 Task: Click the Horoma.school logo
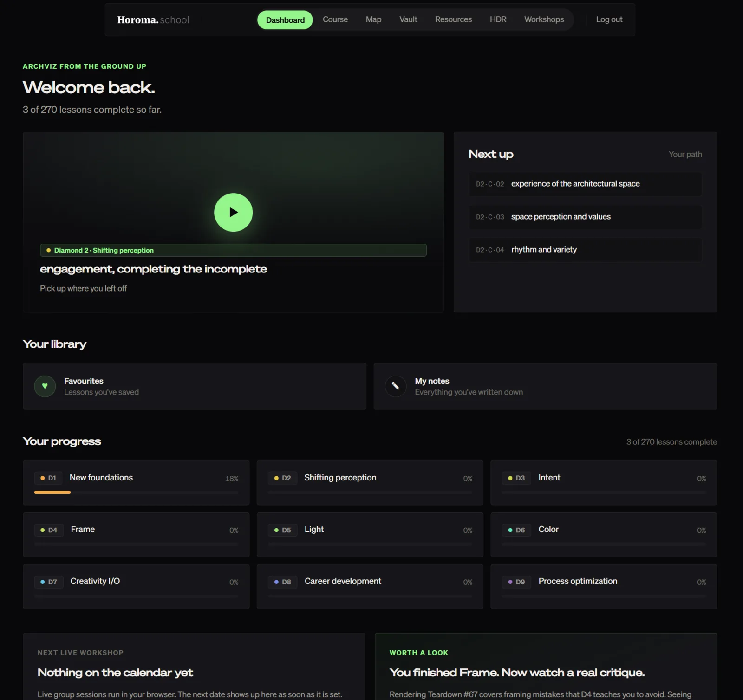coord(153,19)
